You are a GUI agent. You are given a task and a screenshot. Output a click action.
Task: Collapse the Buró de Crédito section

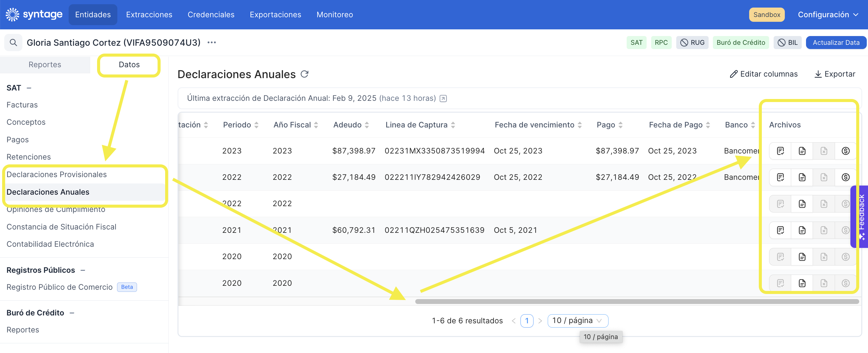(72, 313)
